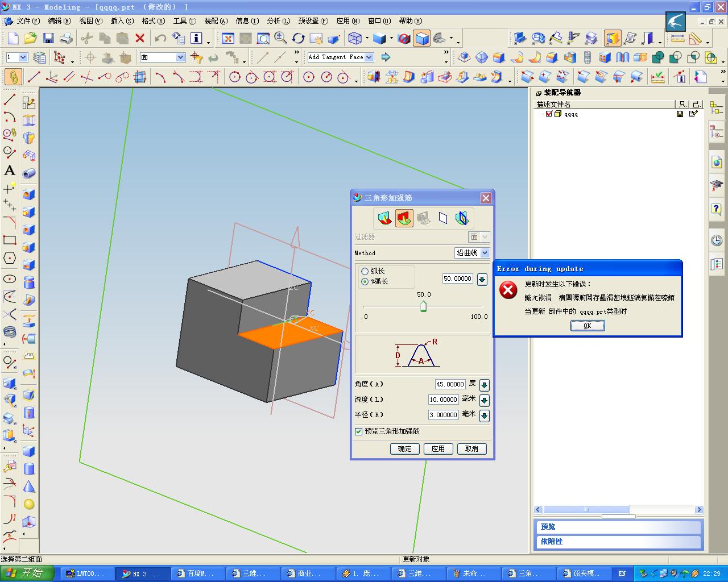Click the New file icon
Image resolution: width=728 pixels, height=582 pixels.
13,38
